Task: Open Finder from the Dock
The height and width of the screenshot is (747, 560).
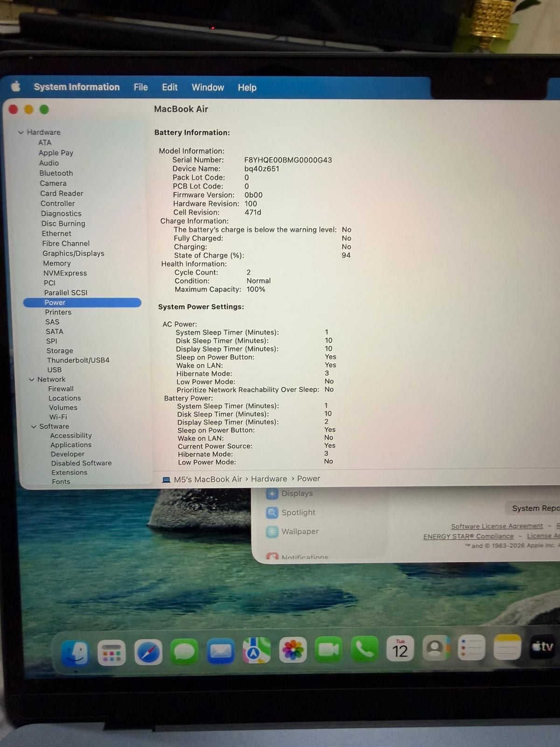Action: point(75,652)
